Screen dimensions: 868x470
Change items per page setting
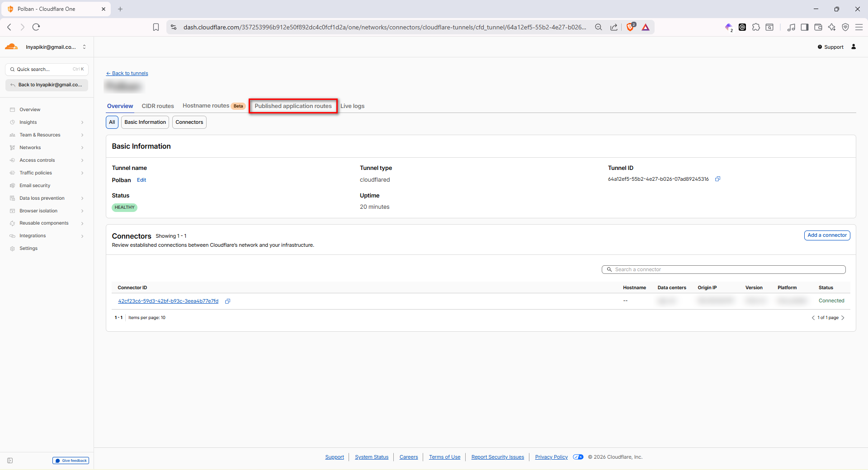tap(147, 318)
